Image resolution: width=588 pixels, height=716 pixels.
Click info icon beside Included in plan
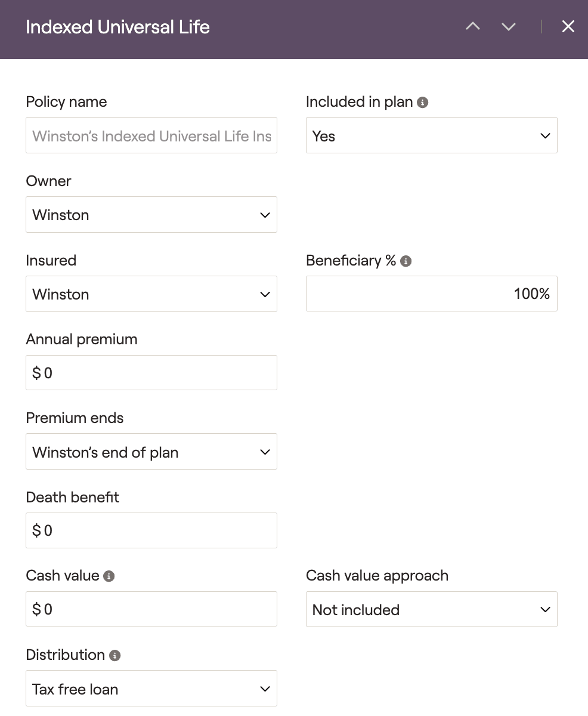coord(422,103)
